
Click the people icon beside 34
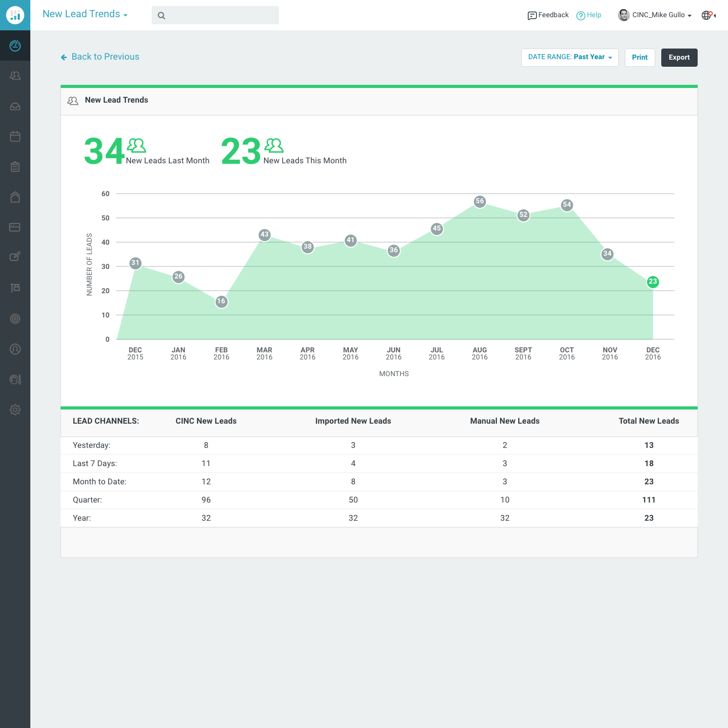pos(136,146)
